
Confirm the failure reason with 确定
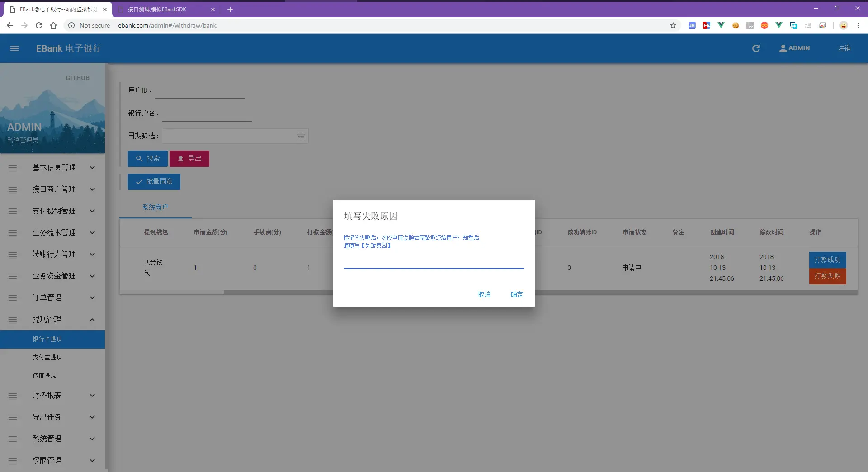tap(517, 295)
